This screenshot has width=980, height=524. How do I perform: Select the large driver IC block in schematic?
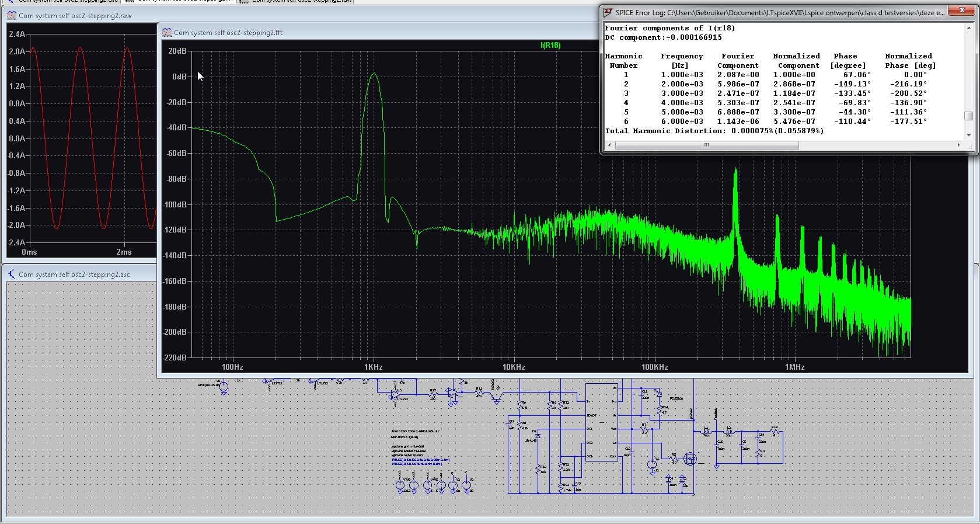(602, 422)
